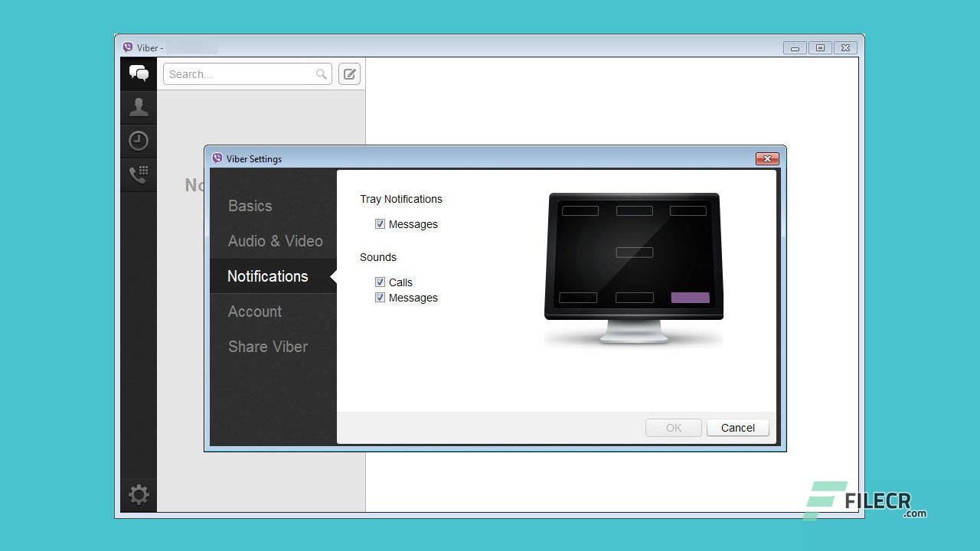980x551 pixels.
Task: Click the OK button
Action: click(674, 428)
